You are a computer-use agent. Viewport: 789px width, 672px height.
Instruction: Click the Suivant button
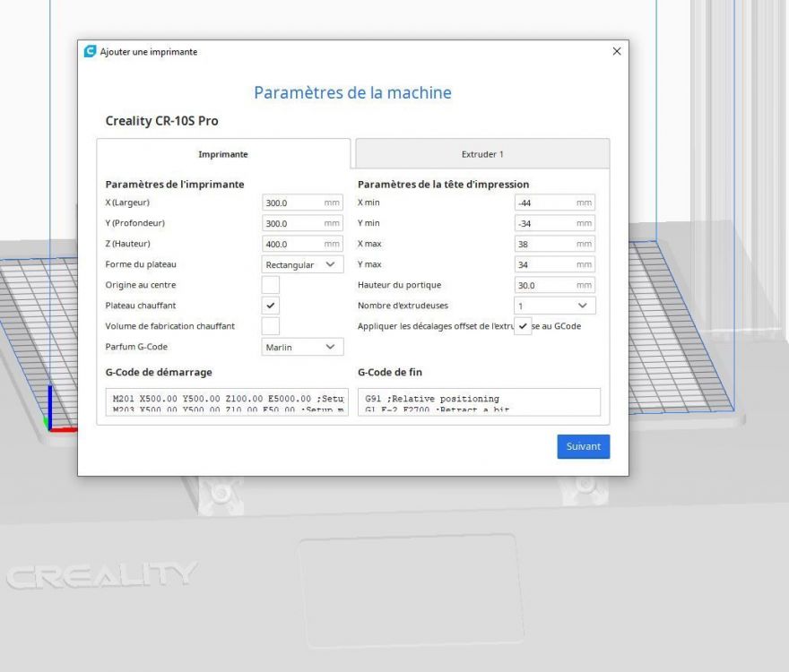tap(583, 447)
